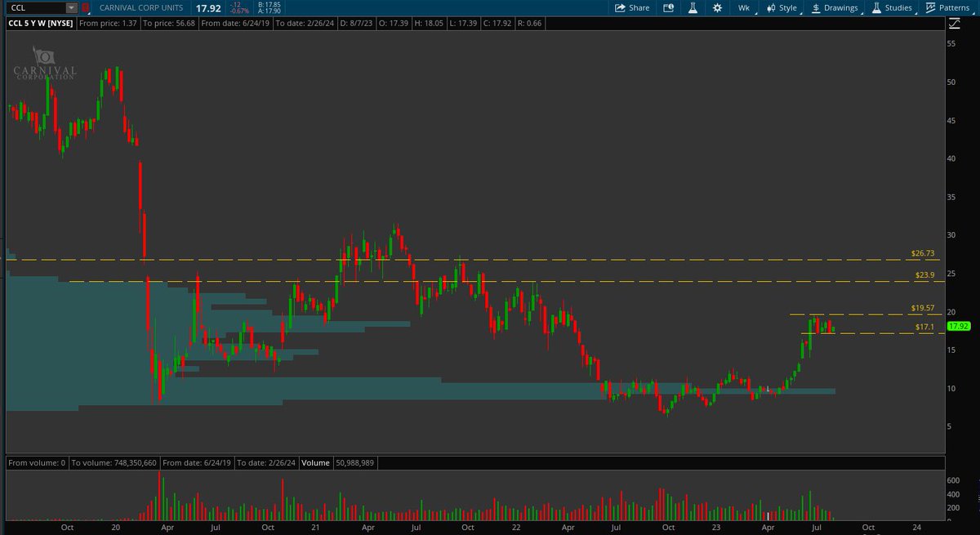
Task: Open the Studies menu
Action: point(893,7)
